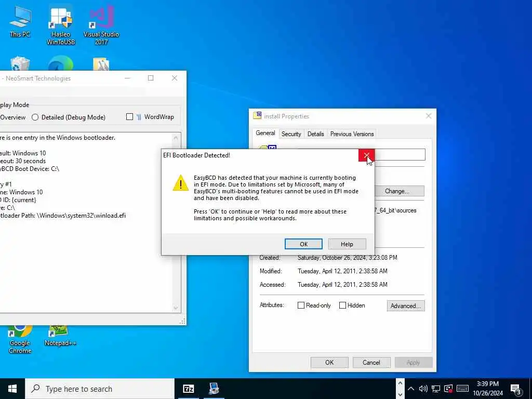Click the taskbar scroll up arrow
The width and height of the screenshot is (532, 399).
pos(400,383)
